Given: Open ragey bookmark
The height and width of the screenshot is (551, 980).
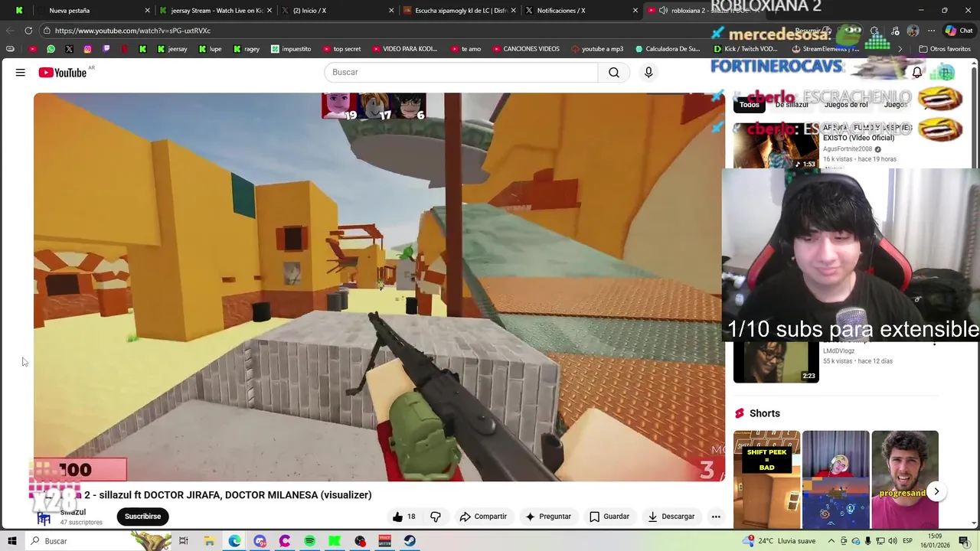Looking at the screenshot, I should click(247, 49).
